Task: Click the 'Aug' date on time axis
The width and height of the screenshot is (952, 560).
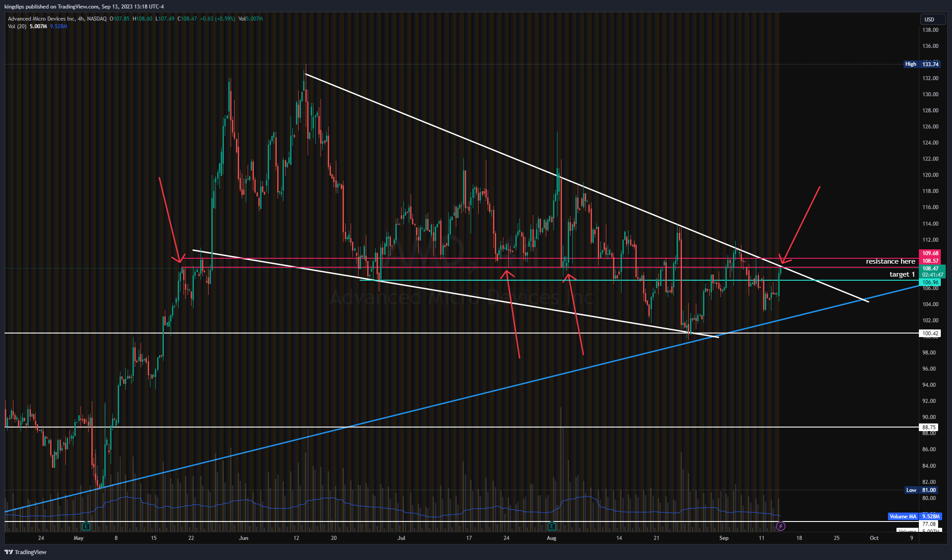Action: [552, 538]
